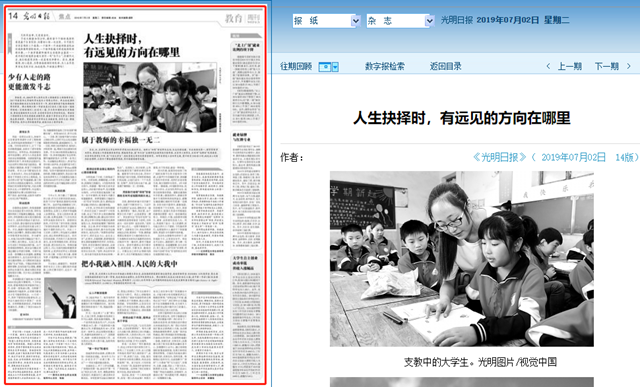Click the left chevron before 上一期
Screen dimensions: 640x387
coord(548,66)
